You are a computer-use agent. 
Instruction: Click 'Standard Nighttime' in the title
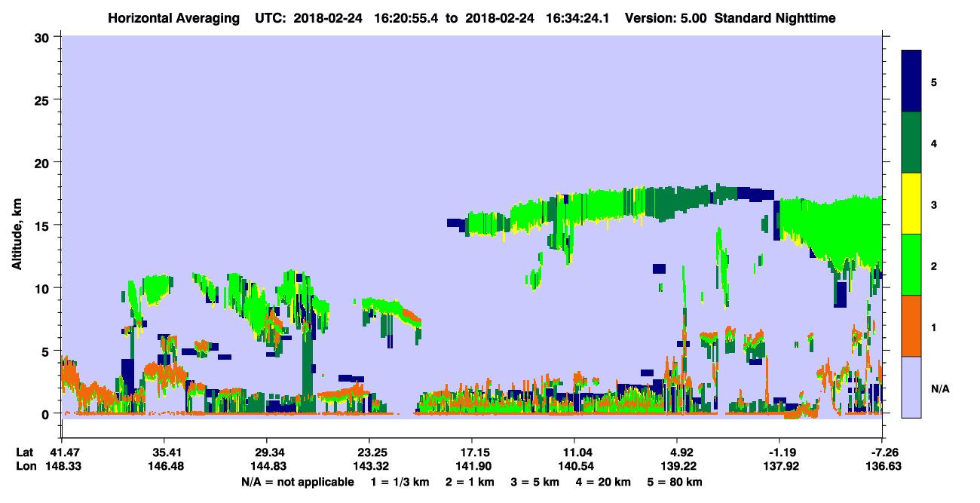775,18
